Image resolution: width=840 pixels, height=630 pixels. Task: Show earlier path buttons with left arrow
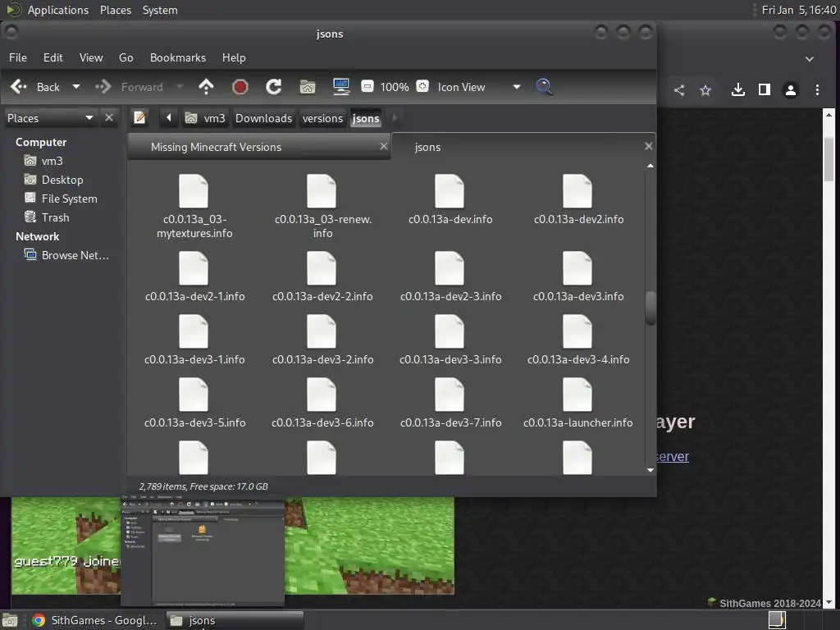pos(169,117)
